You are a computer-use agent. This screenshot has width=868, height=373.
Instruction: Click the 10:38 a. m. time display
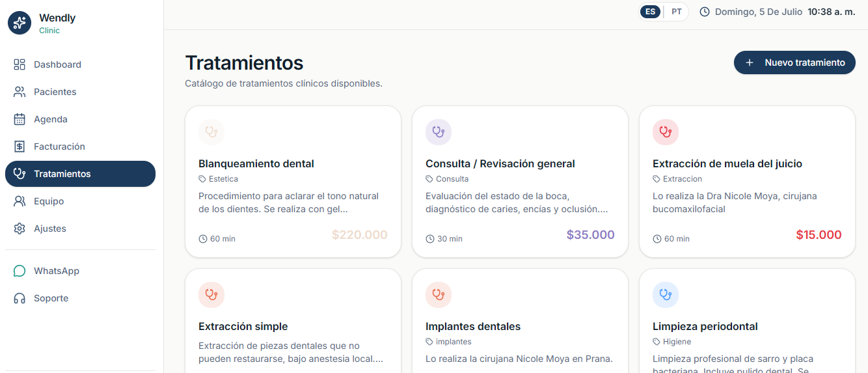point(832,12)
